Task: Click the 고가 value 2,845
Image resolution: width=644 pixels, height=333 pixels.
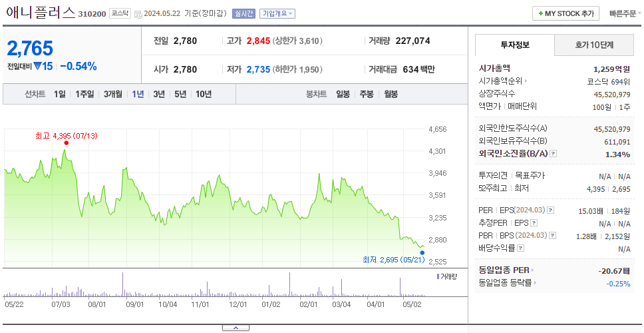Action: [258, 41]
